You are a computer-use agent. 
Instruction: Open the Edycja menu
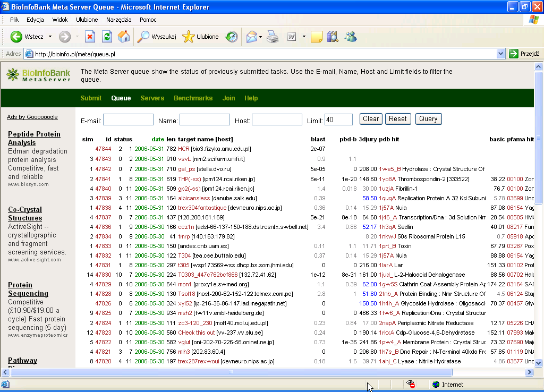[35, 20]
